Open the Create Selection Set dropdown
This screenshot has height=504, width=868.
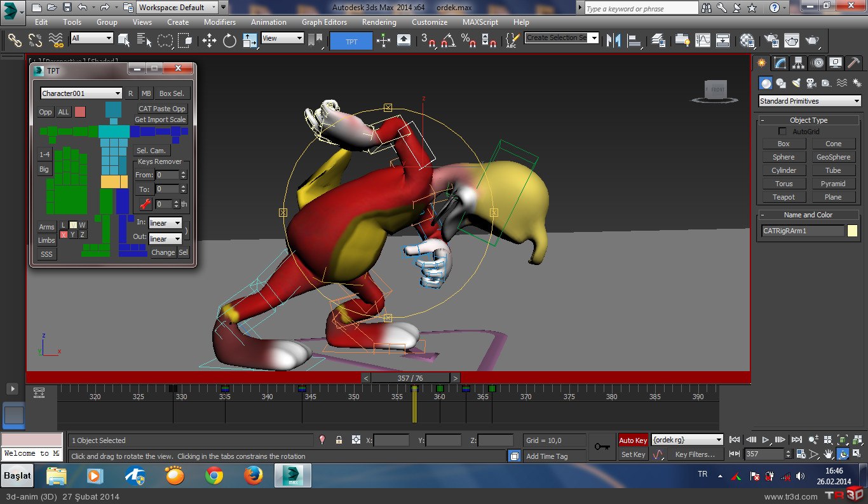[562, 37]
